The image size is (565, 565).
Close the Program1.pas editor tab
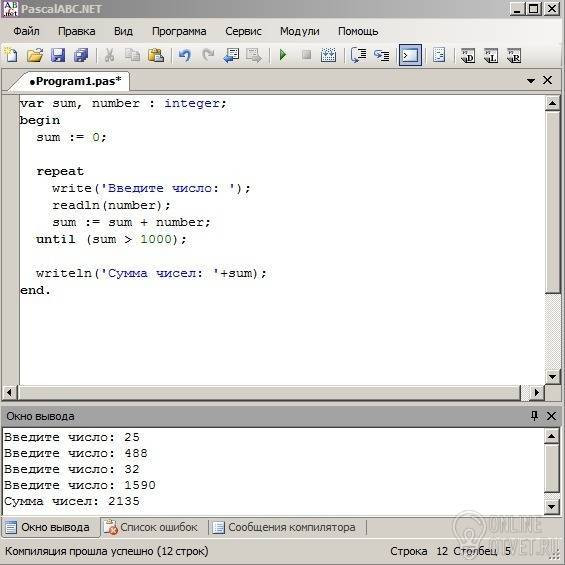547,80
